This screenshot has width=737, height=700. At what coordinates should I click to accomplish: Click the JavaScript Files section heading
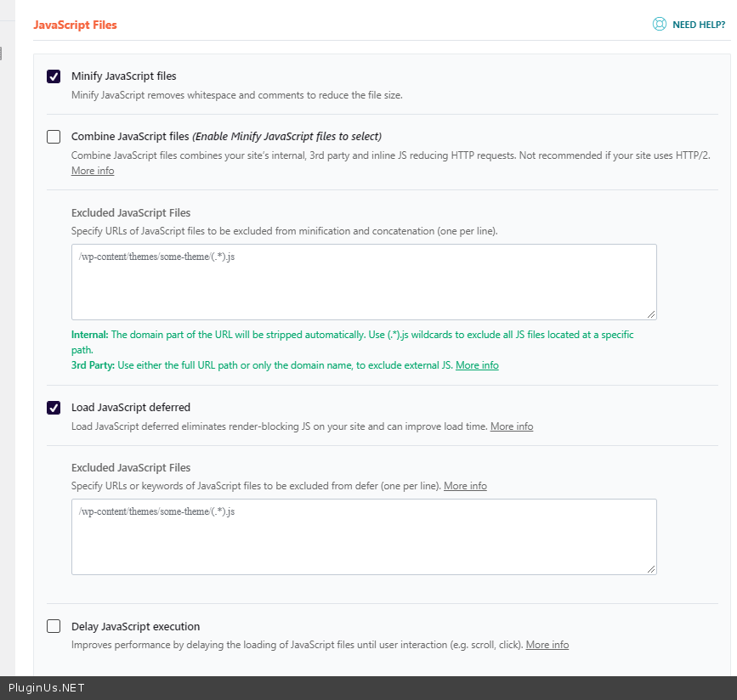[x=75, y=25]
